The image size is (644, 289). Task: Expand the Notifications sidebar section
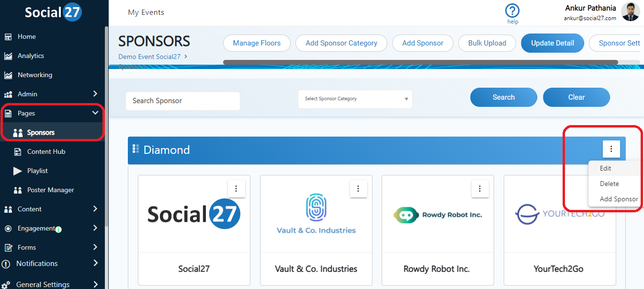[95, 263]
